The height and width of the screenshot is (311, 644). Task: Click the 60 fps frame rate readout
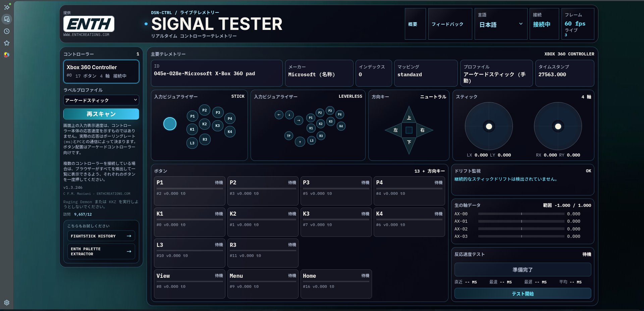tap(575, 24)
